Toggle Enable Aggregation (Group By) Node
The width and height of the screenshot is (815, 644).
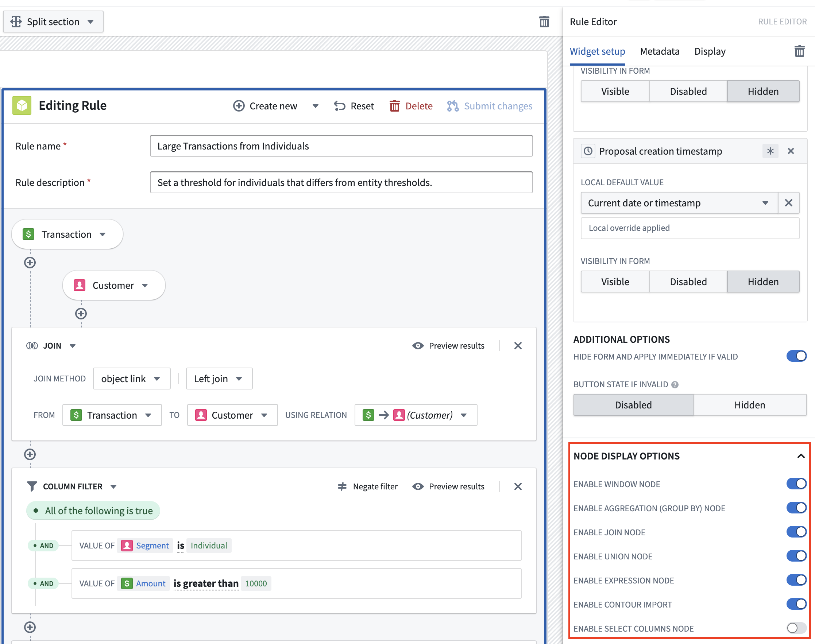click(x=796, y=508)
